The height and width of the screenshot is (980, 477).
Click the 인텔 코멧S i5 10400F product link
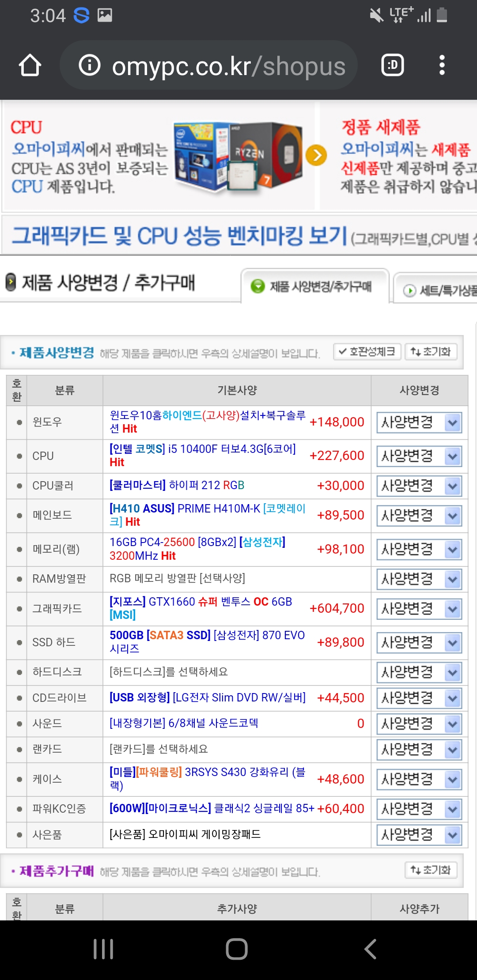point(202,456)
